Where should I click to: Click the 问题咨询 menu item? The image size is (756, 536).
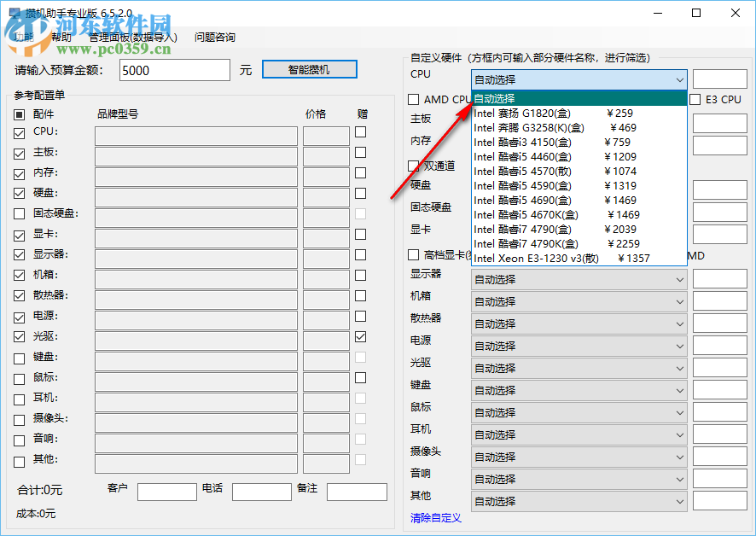(214, 37)
